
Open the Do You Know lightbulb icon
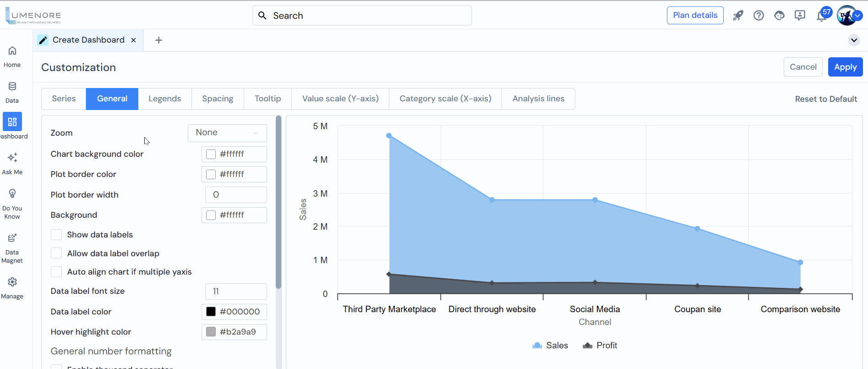coord(12,194)
